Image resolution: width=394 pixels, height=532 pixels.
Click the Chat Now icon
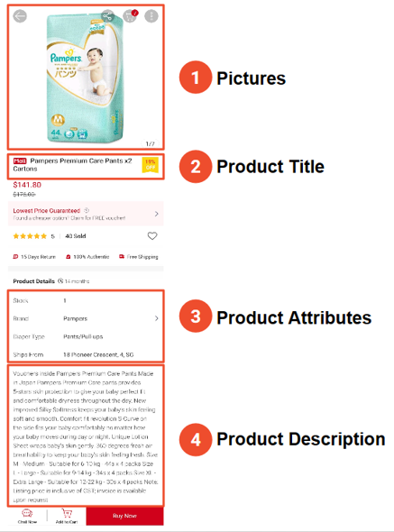tap(27, 517)
